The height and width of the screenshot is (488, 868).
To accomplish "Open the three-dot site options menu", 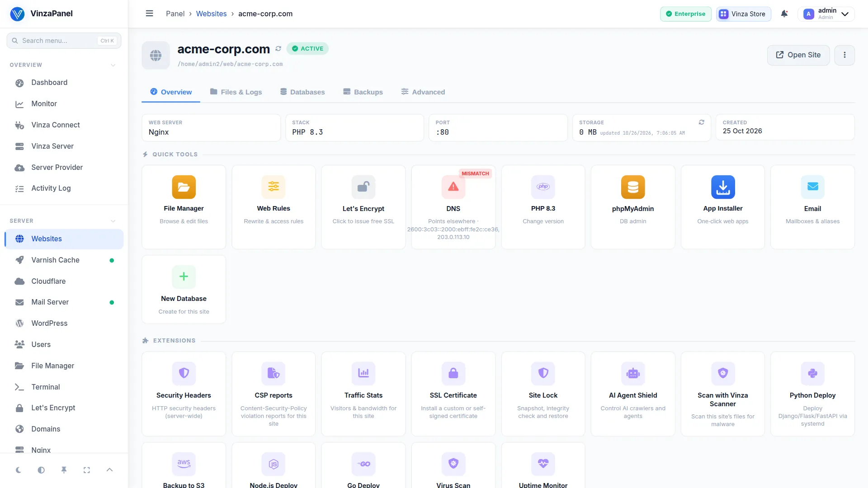I will (844, 55).
